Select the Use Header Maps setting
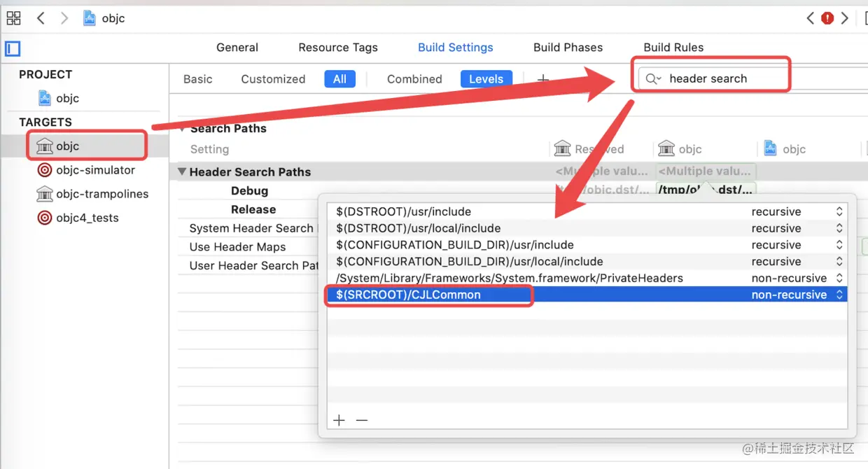This screenshot has height=469, width=868. 237,247
